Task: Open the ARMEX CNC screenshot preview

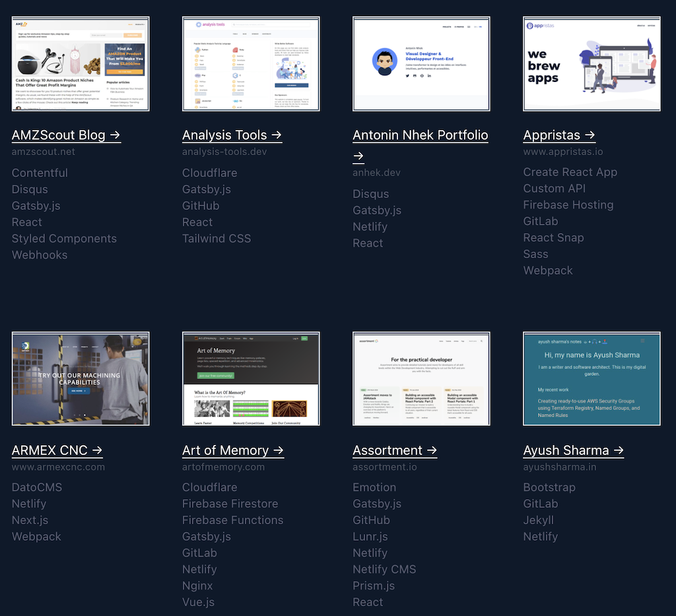Action: point(80,378)
